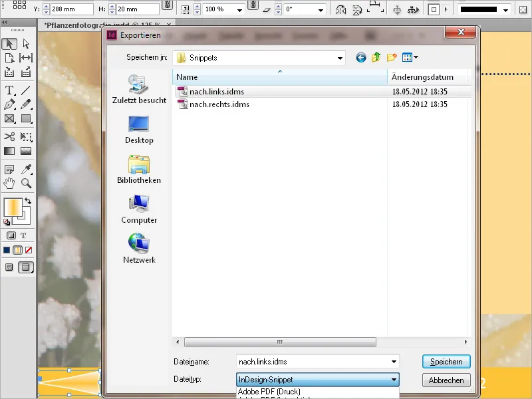
Task: Go back to previous folder
Action: pyautogui.click(x=361, y=58)
